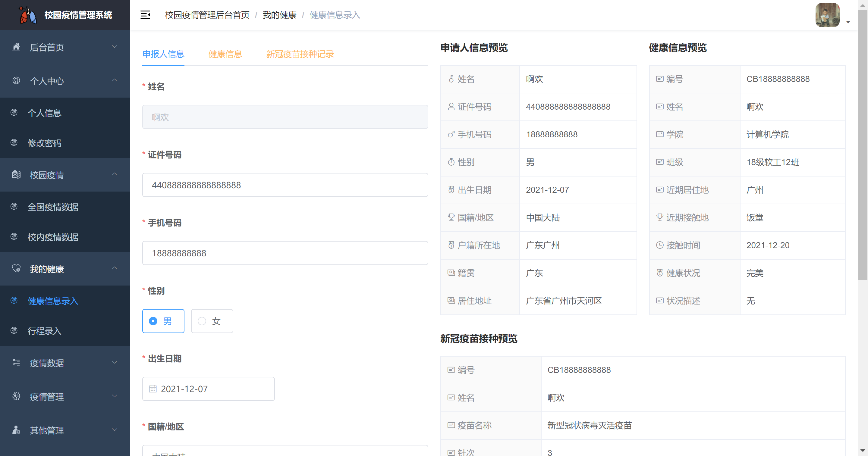This screenshot has height=456, width=868.
Task: Collapse the 校园疫情 menu chevron
Action: tap(115, 174)
